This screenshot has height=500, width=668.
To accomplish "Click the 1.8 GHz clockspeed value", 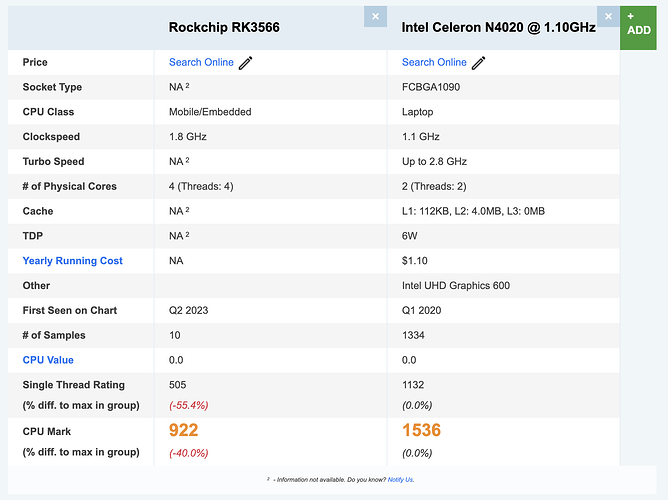I will click(x=188, y=137).
